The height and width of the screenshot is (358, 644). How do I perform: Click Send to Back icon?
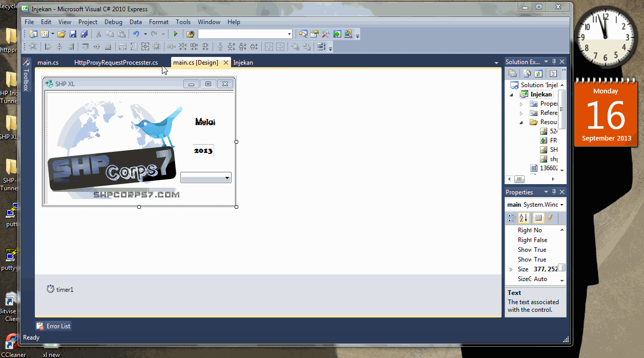click(306, 47)
